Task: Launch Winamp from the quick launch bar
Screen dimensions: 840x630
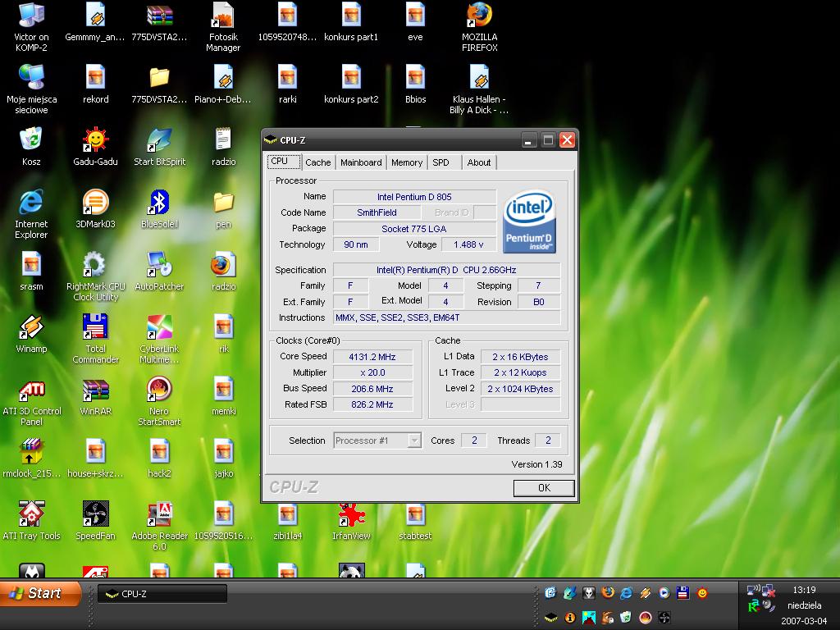Action: coord(645,592)
